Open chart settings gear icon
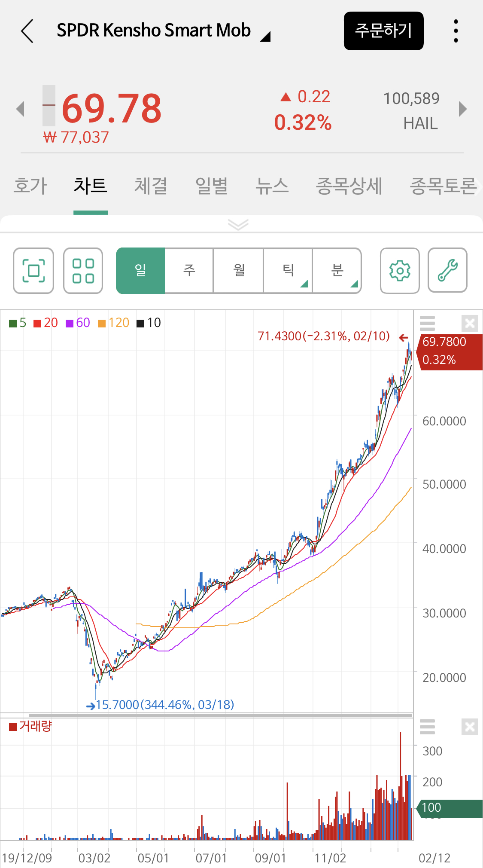Viewport: 483px width, 868px height. coord(400,271)
